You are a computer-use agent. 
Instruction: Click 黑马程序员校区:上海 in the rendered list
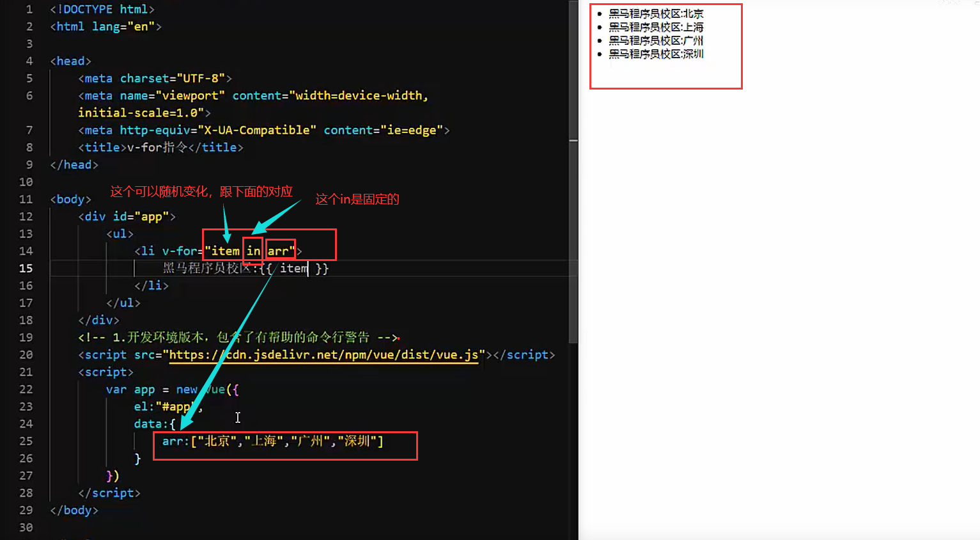tap(655, 27)
